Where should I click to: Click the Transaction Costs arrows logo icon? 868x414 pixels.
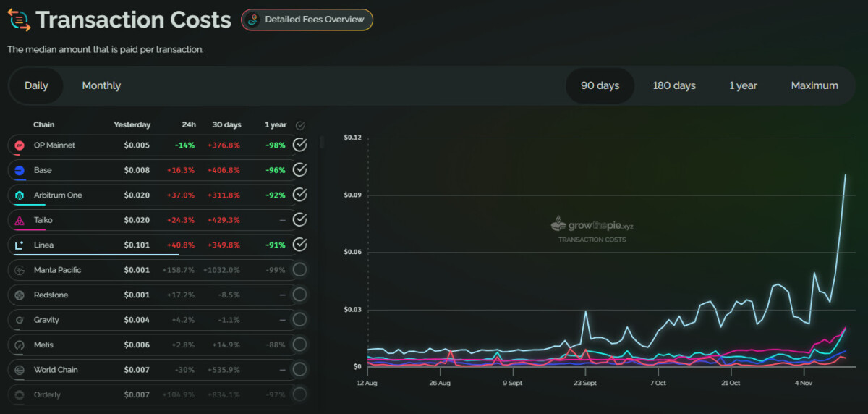click(19, 20)
